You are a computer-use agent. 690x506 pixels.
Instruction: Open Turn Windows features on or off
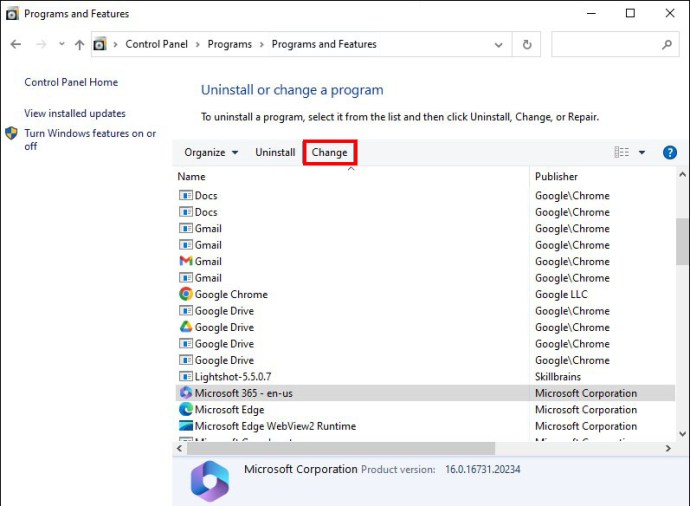[90, 139]
